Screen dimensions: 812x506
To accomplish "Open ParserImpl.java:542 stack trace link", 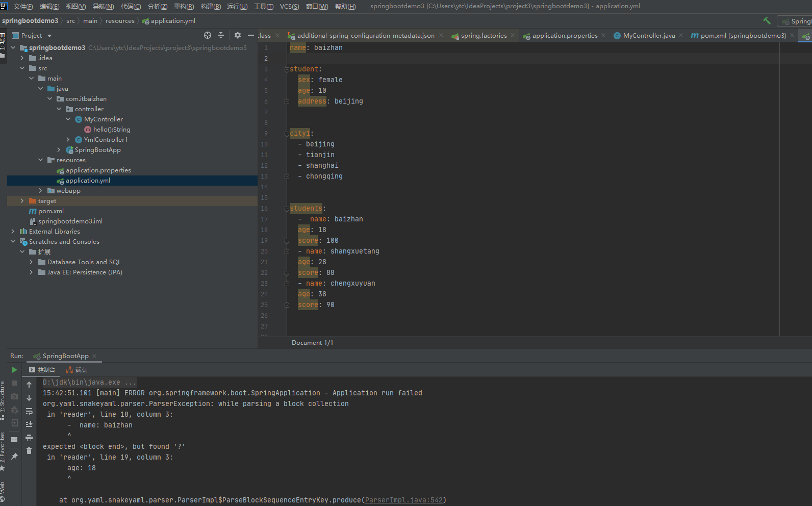I will (404, 500).
